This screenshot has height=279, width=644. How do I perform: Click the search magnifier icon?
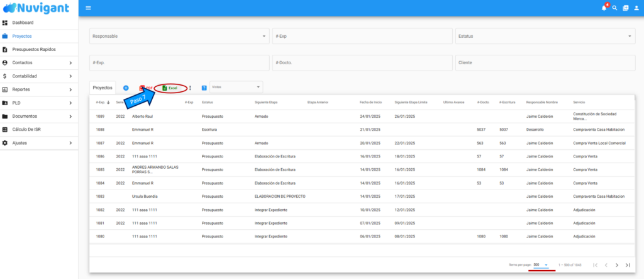pos(615,8)
